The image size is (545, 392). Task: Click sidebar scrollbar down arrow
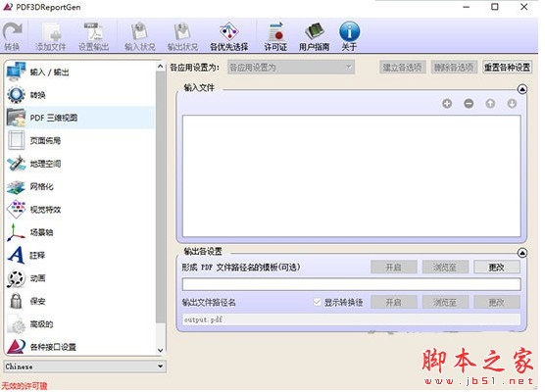(x=160, y=350)
